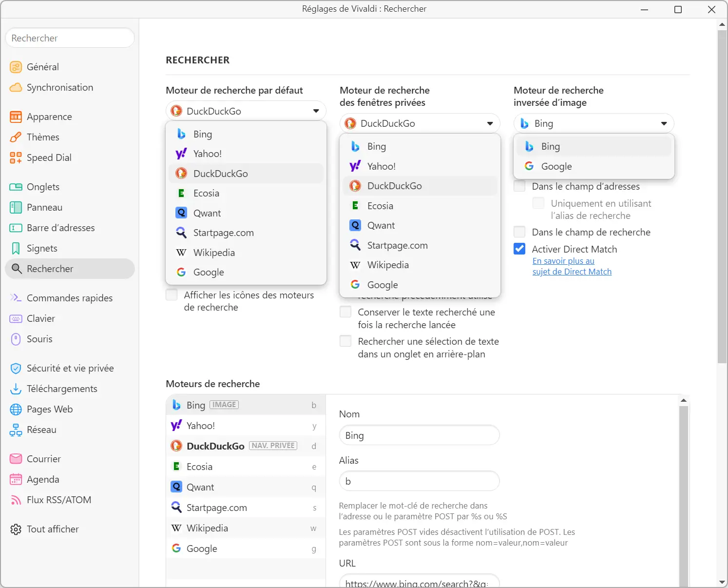Click Qwant icon in search engines list
The width and height of the screenshot is (728, 588).
[x=176, y=487]
